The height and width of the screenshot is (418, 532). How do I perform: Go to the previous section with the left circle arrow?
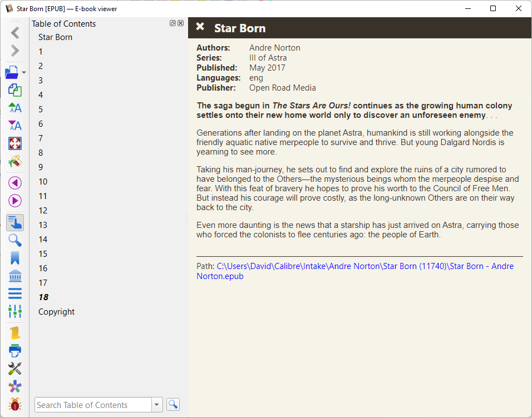click(15, 183)
